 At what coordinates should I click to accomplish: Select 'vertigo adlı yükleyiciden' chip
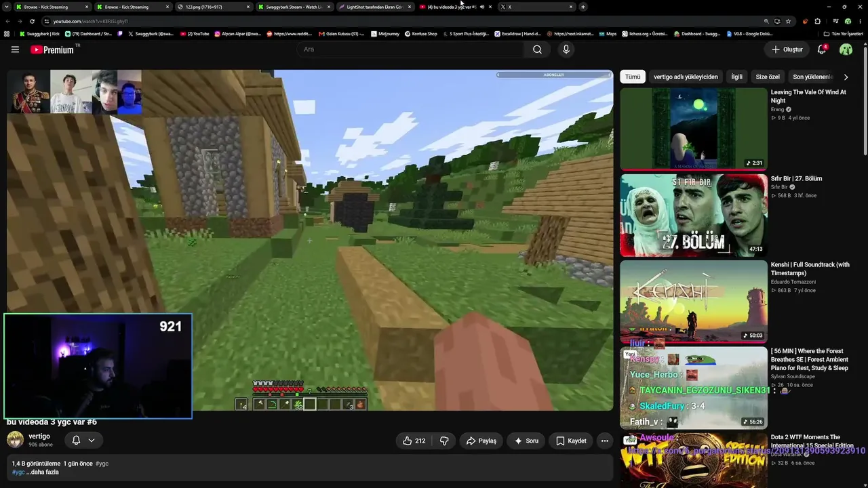pos(686,77)
